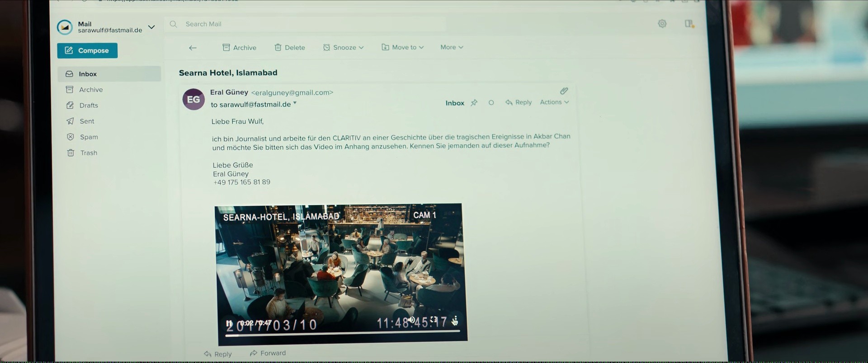Open video more options dots
The width and height of the screenshot is (868, 363).
tap(455, 320)
